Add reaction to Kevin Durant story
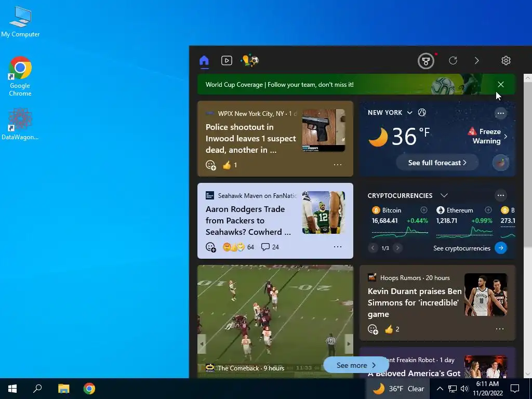Screen dimensions: 532x399 (x=373, y=329)
